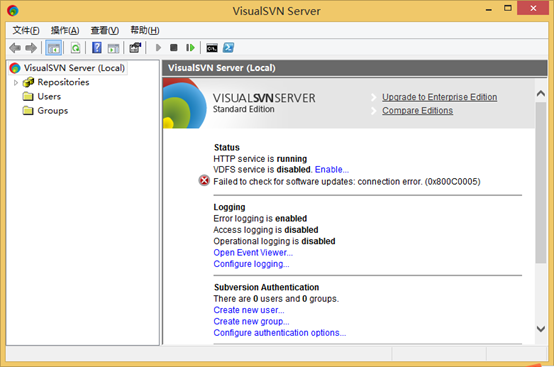Open the 帮助(H) menu
The height and width of the screenshot is (367, 554).
click(x=145, y=30)
